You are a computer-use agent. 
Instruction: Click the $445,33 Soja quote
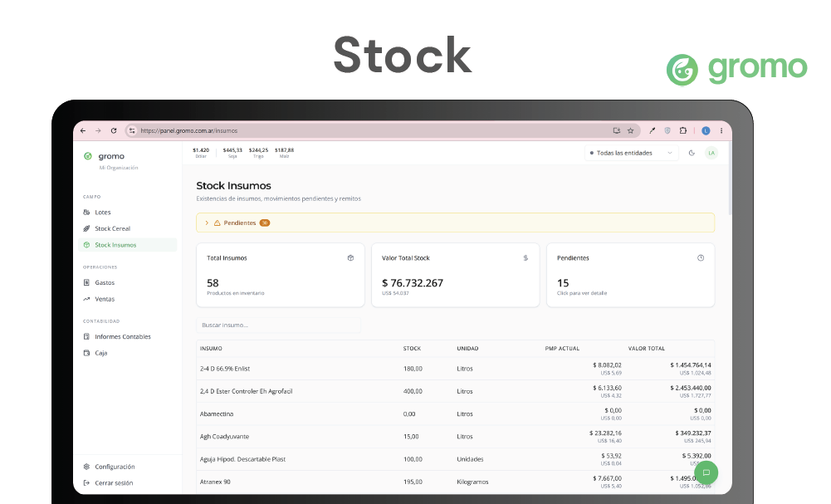[232, 153]
